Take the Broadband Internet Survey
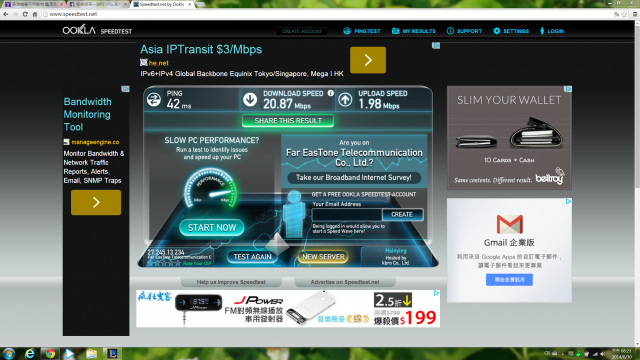Image resolution: width=640 pixels, height=360 pixels. click(x=353, y=178)
